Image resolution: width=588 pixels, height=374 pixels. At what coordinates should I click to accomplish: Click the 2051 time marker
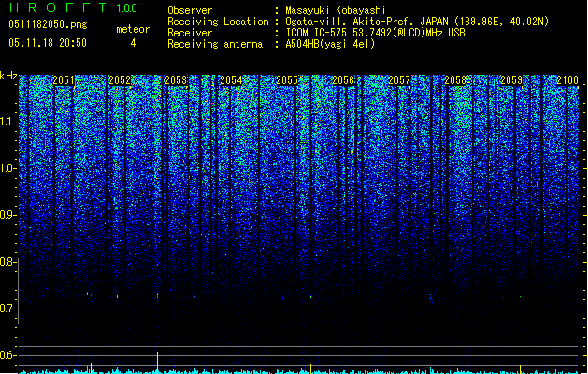pyautogui.click(x=64, y=80)
